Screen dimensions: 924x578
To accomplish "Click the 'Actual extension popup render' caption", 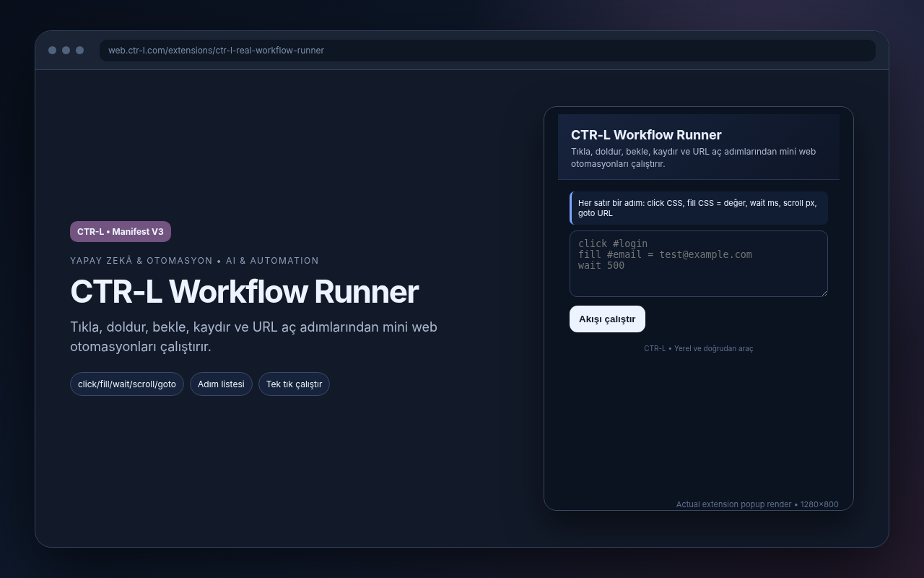I will 757,504.
